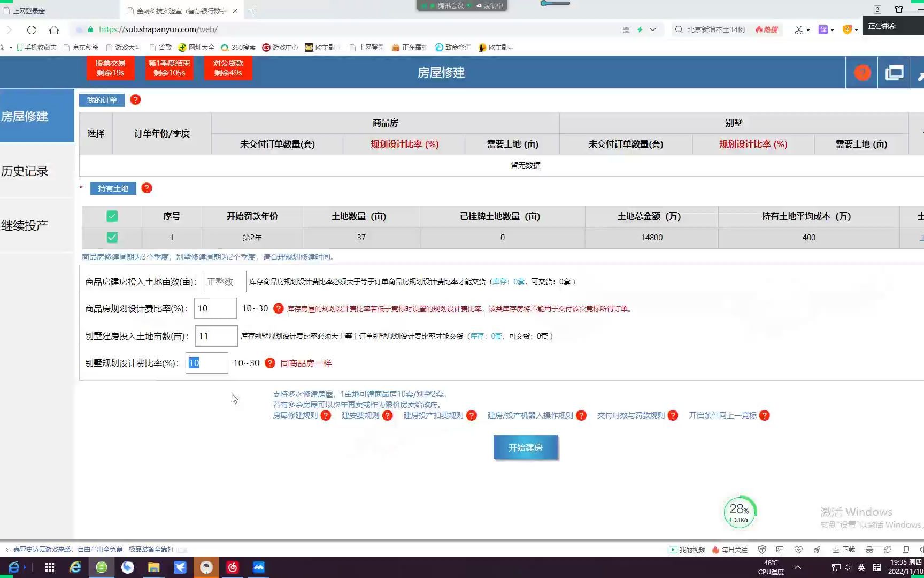
Task: Select 继续投产 in the left sidebar
Action: 37,225
